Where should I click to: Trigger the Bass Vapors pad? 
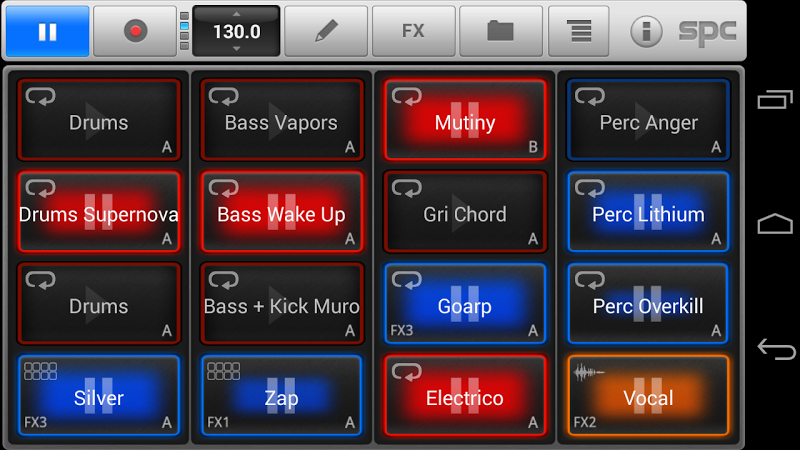tap(282, 120)
